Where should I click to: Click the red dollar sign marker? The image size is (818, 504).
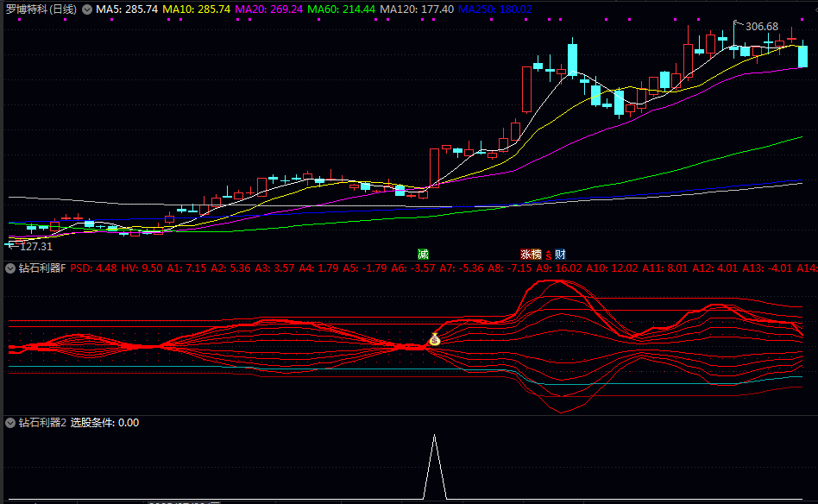tap(548, 255)
